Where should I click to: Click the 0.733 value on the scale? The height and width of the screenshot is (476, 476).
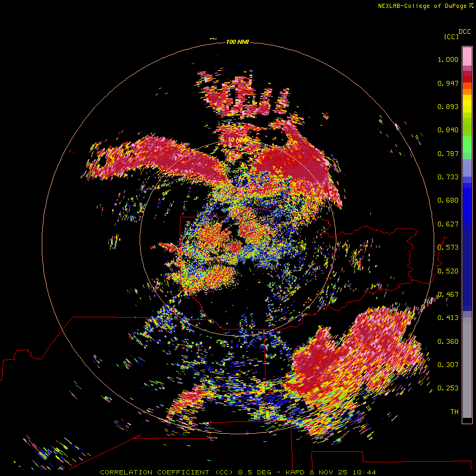point(448,177)
